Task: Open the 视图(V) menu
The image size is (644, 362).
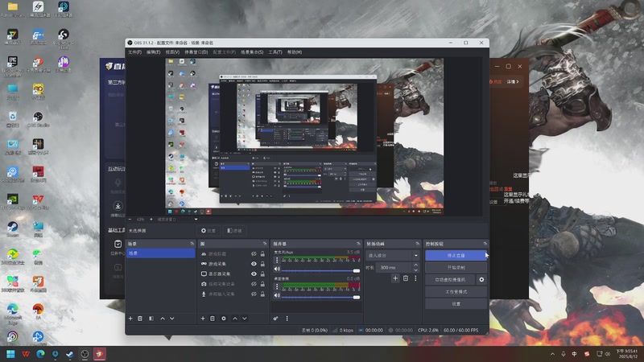Action: (172, 52)
